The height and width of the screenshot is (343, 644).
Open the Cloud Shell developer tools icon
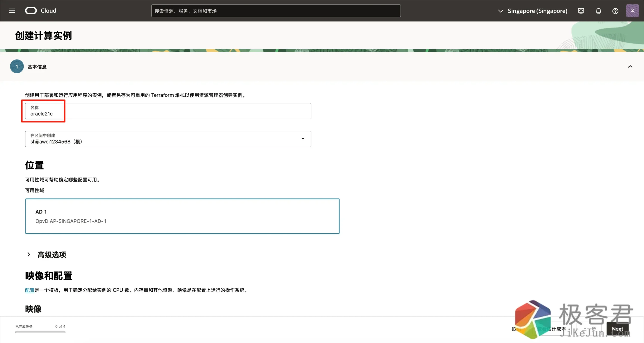click(581, 11)
